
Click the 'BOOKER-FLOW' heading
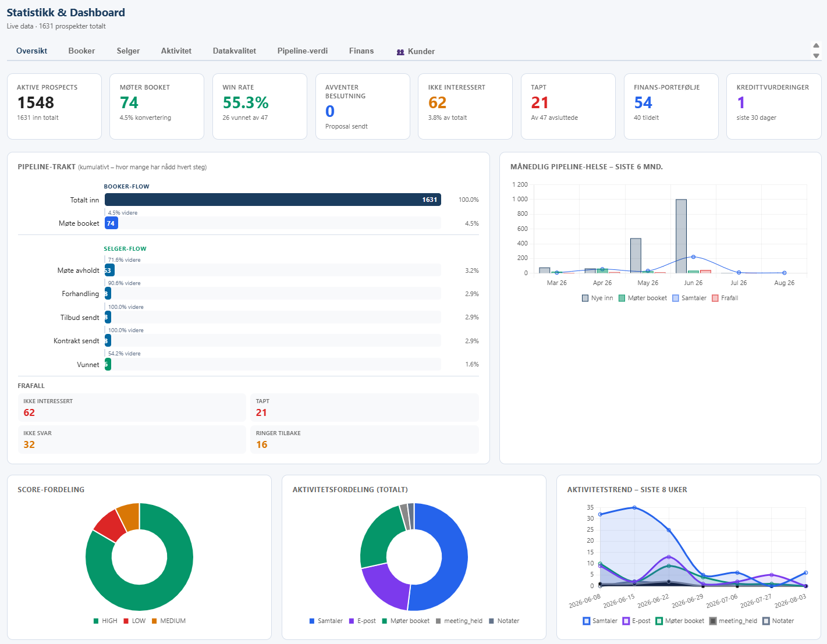coord(127,187)
